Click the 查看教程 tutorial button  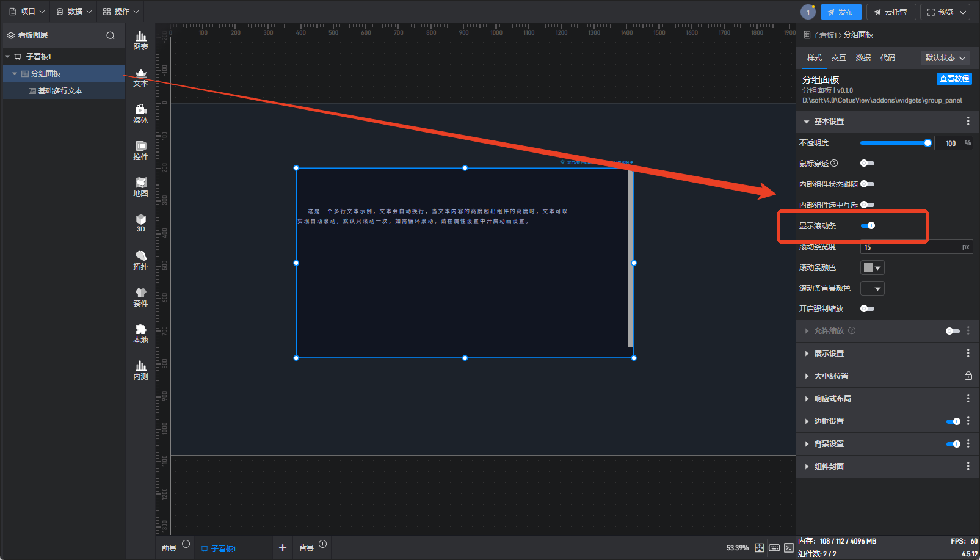(x=954, y=79)
